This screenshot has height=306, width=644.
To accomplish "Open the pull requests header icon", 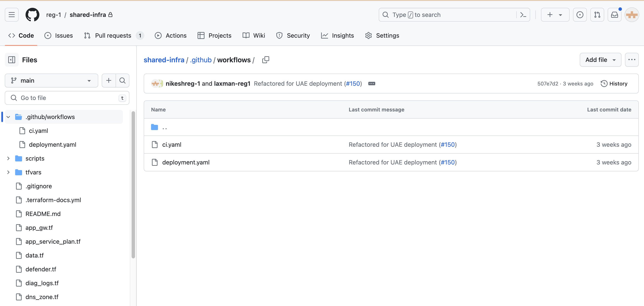I will [x=597, y=15].
